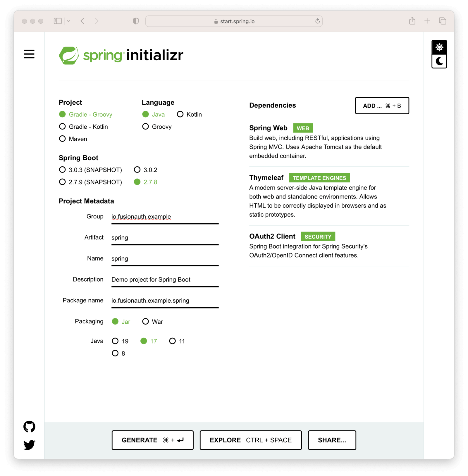The height and width of the screenshot is (476, 468).
Task: Switch to dark theme moon icon
Action: [x=439, y=61]
